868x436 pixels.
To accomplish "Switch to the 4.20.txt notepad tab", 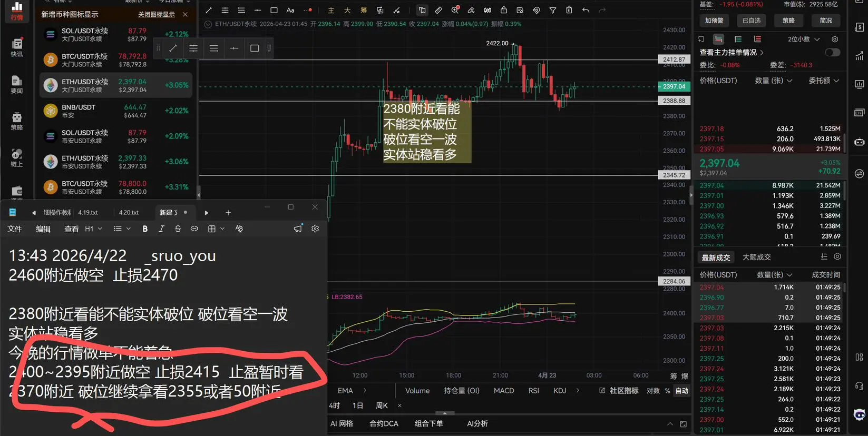I will [x=129, y=212].
